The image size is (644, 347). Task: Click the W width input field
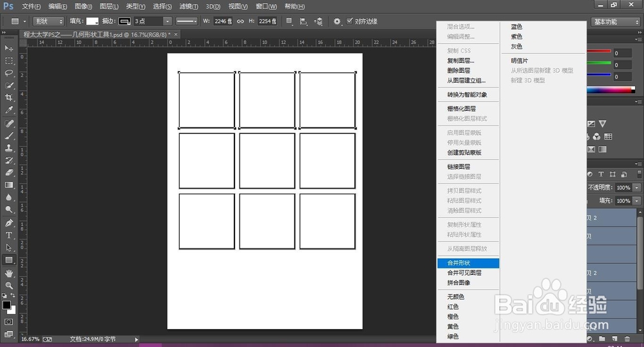223,21
